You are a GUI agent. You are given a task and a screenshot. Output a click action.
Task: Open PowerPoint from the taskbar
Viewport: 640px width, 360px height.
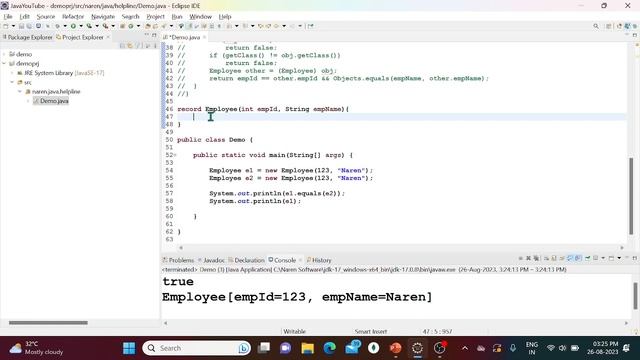pos(395,348)
